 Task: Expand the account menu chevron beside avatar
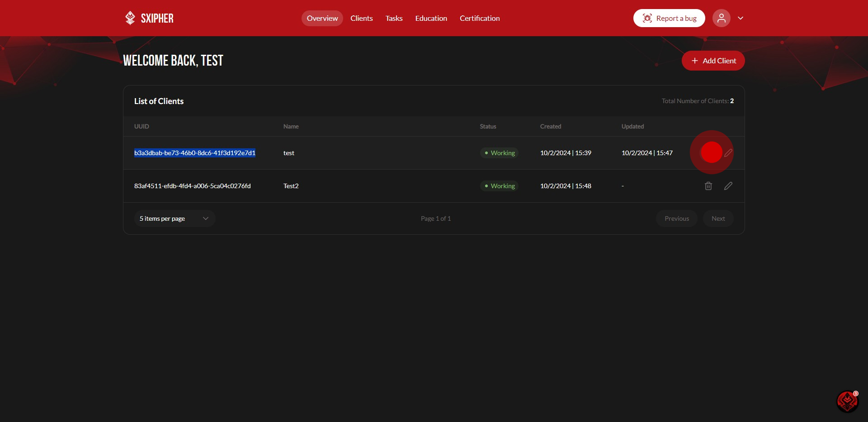741,18
